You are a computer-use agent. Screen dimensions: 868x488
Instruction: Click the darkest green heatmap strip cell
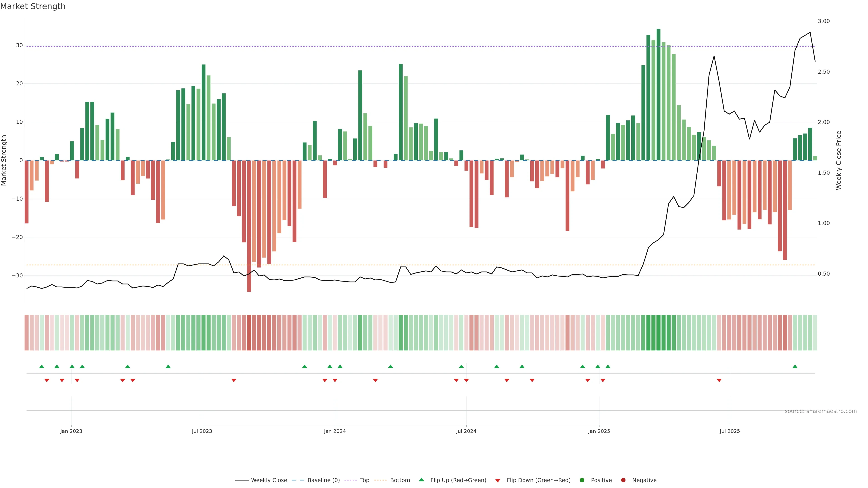658,333
